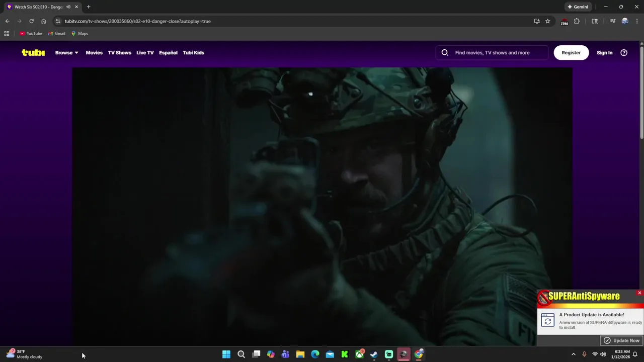
Task: Open Tubi Kids
Action: coord(193,53)
